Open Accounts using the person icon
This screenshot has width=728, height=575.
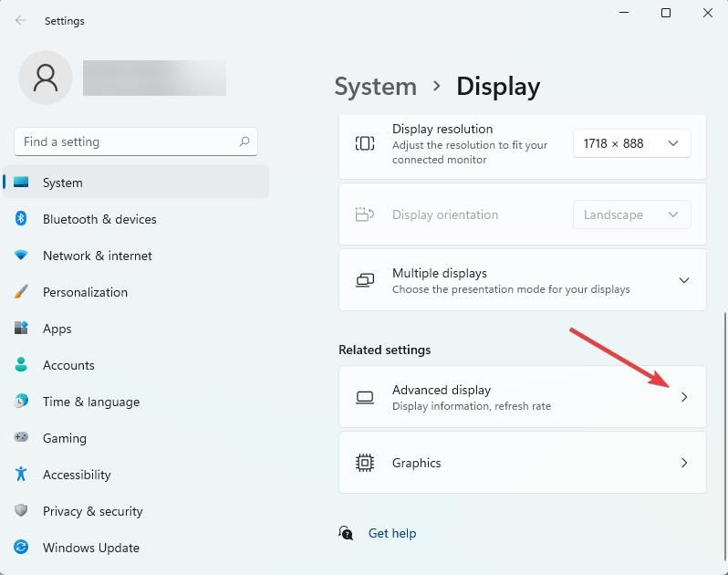pyautogui.click(x=21, y=364)
